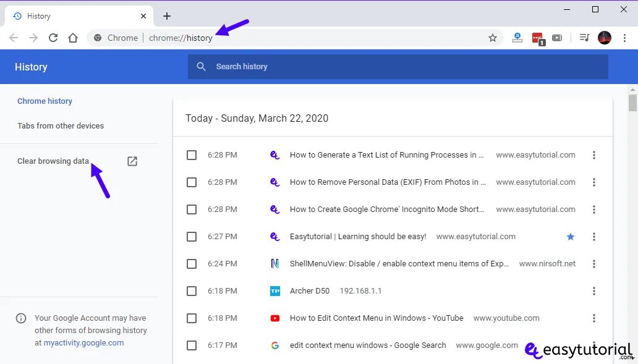
Task: Click the blue bookmarked star on Easytutorial entry
Action: 571,237
